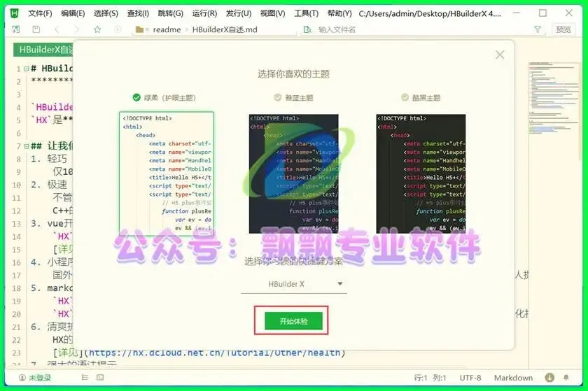588x391 pixels.
Task: Collapse the fold marker on line 7
Action: point(27,146)
